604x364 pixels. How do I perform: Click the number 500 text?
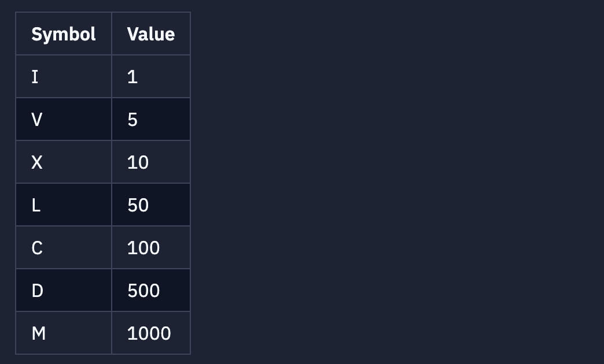click(x=143, y=291)
